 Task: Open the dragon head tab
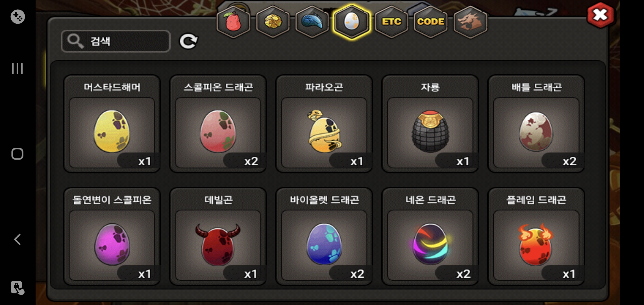click(470, 22)
